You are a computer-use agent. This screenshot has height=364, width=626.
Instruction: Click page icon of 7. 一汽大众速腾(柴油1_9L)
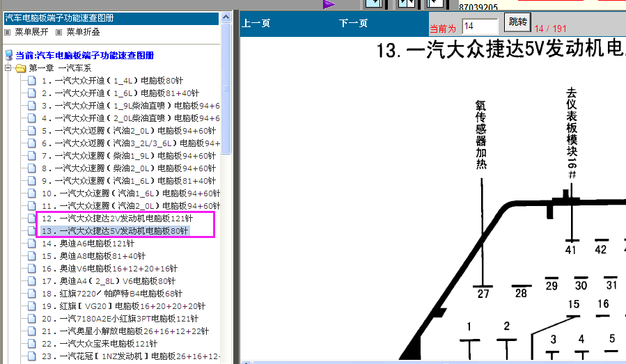click(x=32, y=156)
